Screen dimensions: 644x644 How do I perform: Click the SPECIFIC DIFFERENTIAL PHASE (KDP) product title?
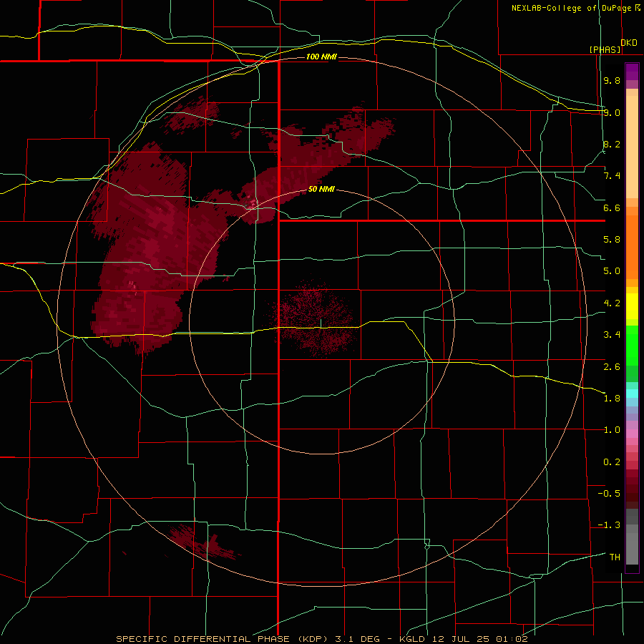(x=221, y=639)
